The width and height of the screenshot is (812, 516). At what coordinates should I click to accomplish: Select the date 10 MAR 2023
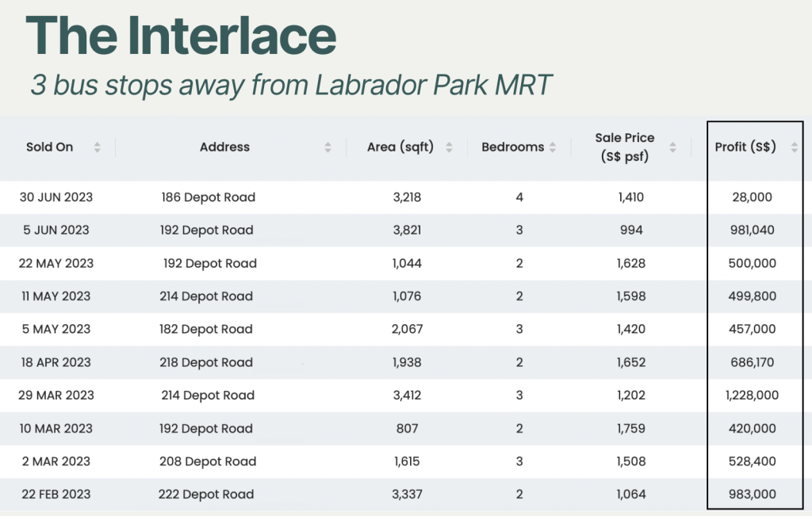tap(56, 429)
